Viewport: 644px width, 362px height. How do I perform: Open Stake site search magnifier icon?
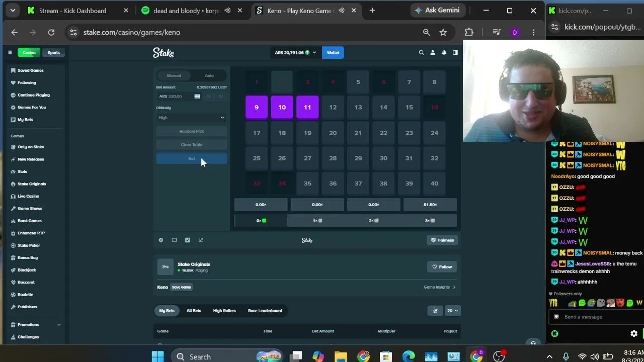(x=421, y=52)
